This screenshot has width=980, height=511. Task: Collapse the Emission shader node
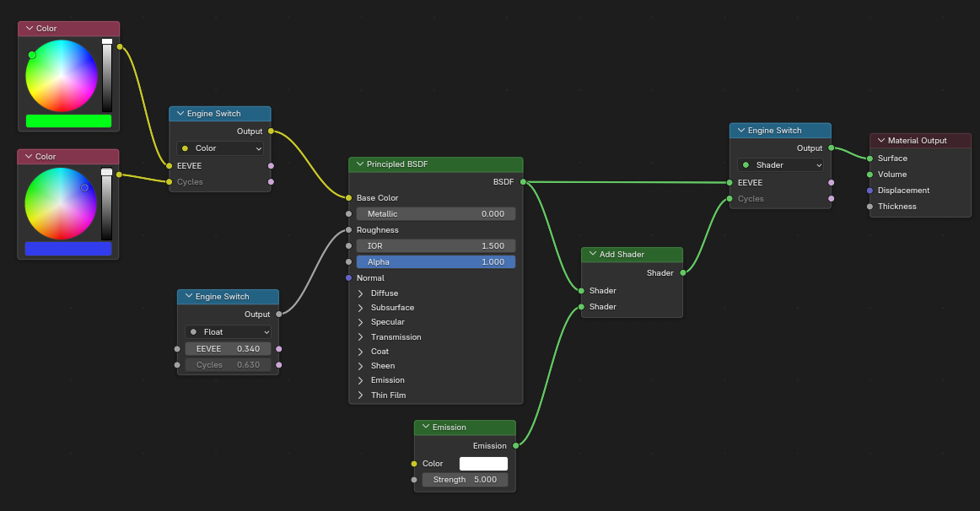426,428
